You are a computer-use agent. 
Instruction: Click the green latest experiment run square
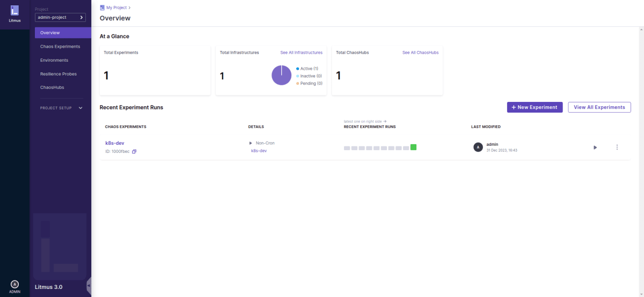[x=413, y=147]
